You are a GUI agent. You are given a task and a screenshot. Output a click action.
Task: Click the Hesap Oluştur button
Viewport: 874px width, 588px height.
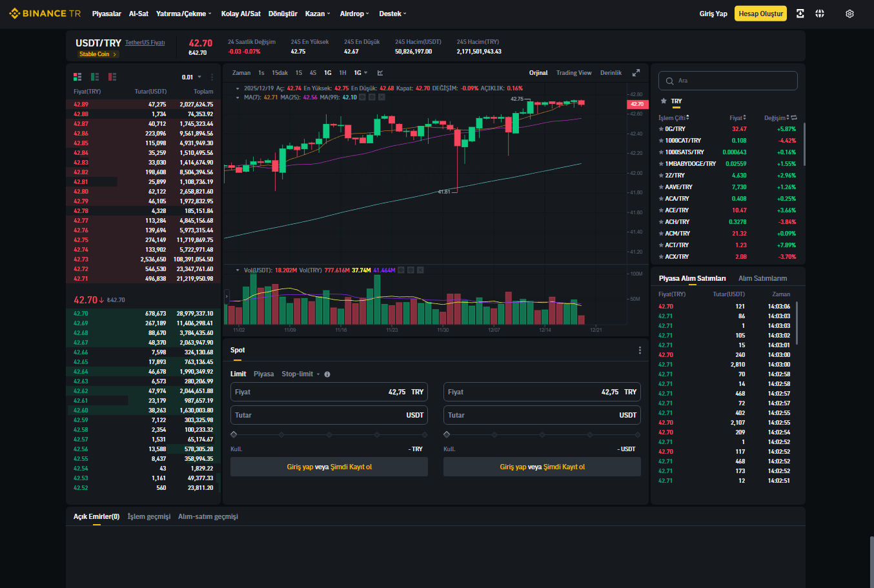pyautogui.click(x=760, y=14)
